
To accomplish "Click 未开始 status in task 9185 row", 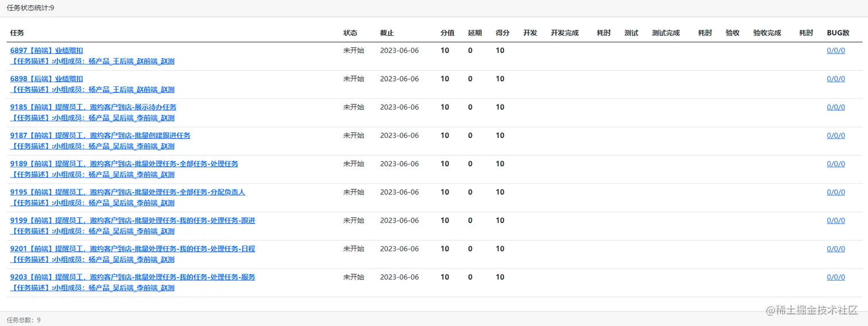I will tap(354, 107).
